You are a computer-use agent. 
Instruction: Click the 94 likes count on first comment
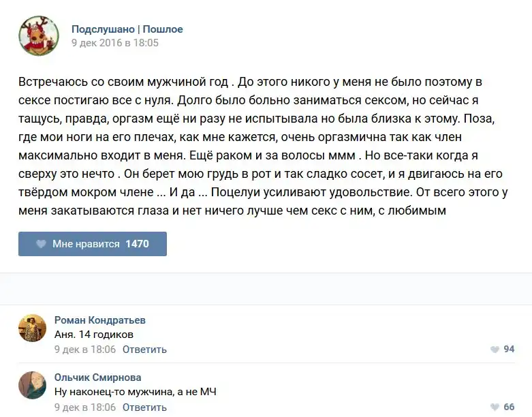pyautogui.click(x=509, y=350)
